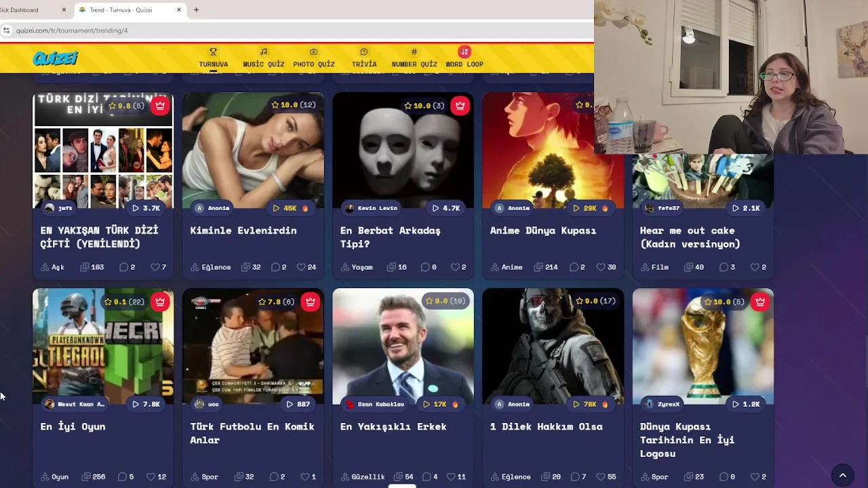Click the Film category tag
The image size is (868, 488).
coord(654,267)
